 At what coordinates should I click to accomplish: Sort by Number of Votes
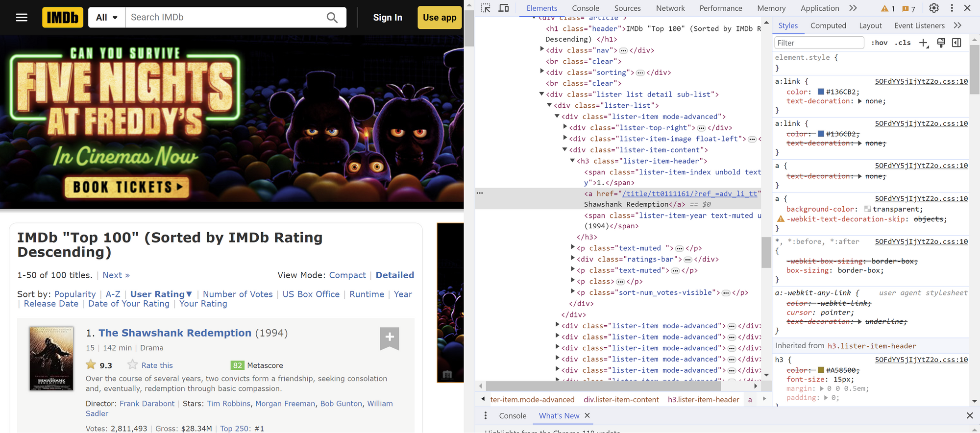pos(238,294)
